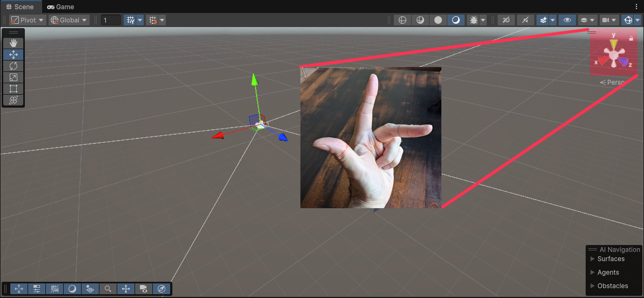The image size is (644, 298).
Task: Click the compass orientation icon in bottom bar
Action: coord(161,289)
